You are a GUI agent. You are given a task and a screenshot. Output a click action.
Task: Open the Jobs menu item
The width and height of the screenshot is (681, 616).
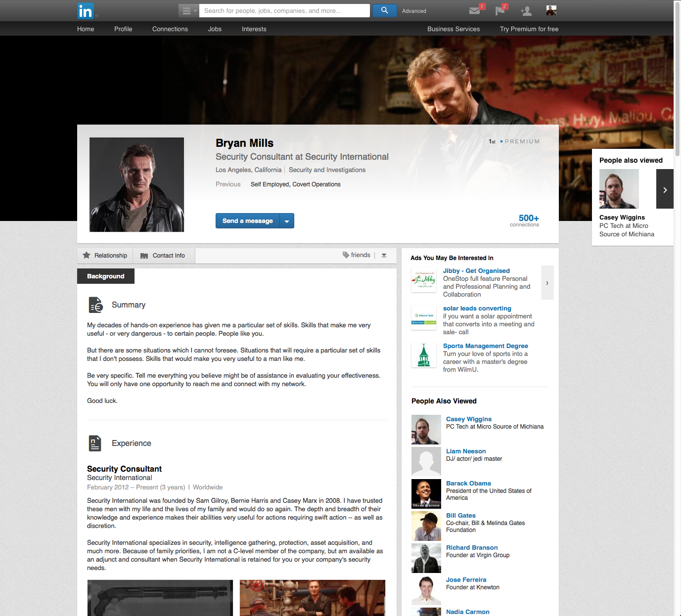215,29
